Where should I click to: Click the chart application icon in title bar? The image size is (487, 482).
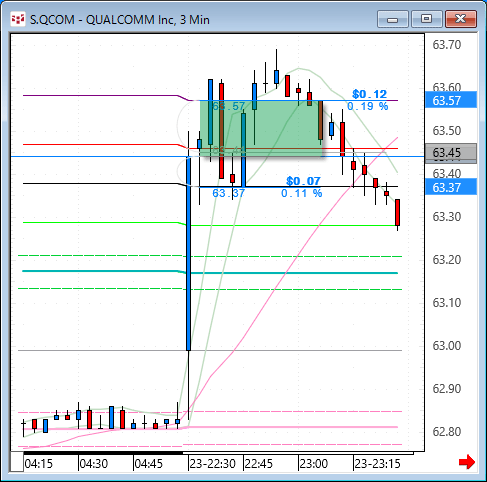[x=18, y=19]
